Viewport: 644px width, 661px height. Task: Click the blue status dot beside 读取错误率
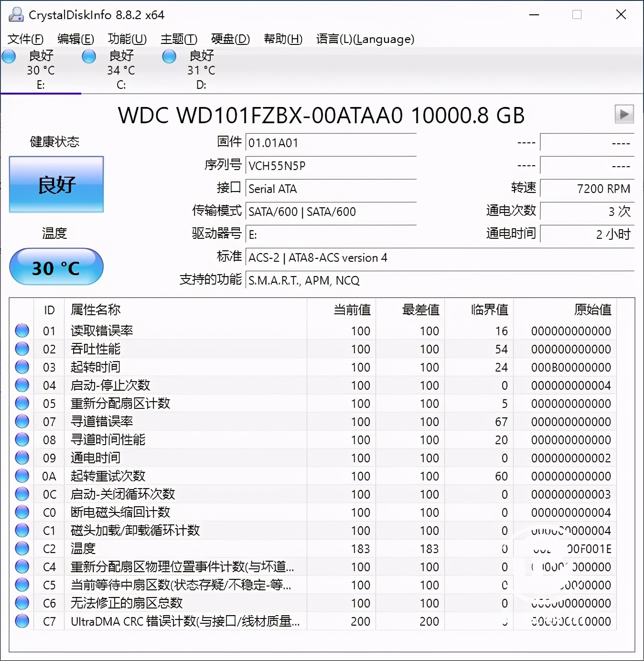pos(21,330)
